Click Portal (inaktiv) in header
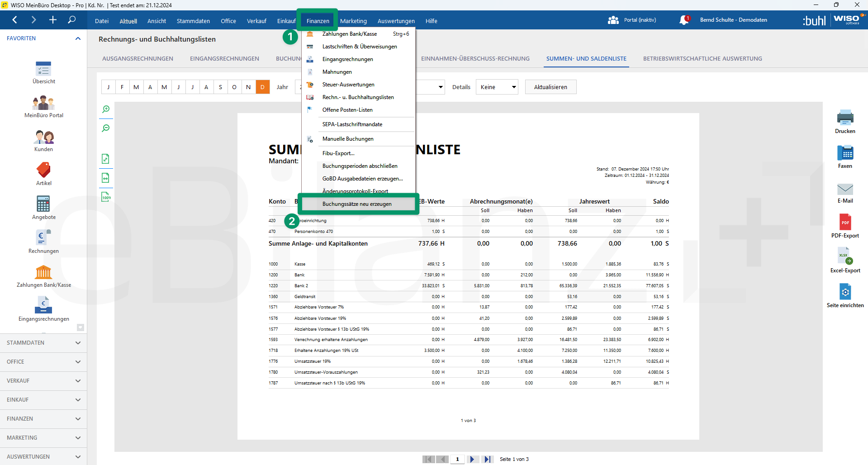Image resolution: width=868 pixels, height=465 pixels. [x=632, y=20]
